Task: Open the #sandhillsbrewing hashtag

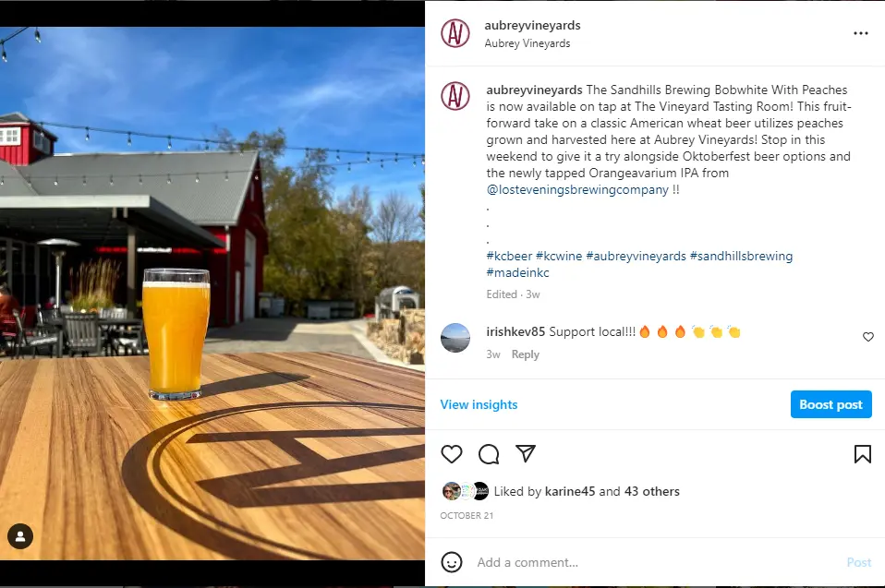Action: point(741,256)
